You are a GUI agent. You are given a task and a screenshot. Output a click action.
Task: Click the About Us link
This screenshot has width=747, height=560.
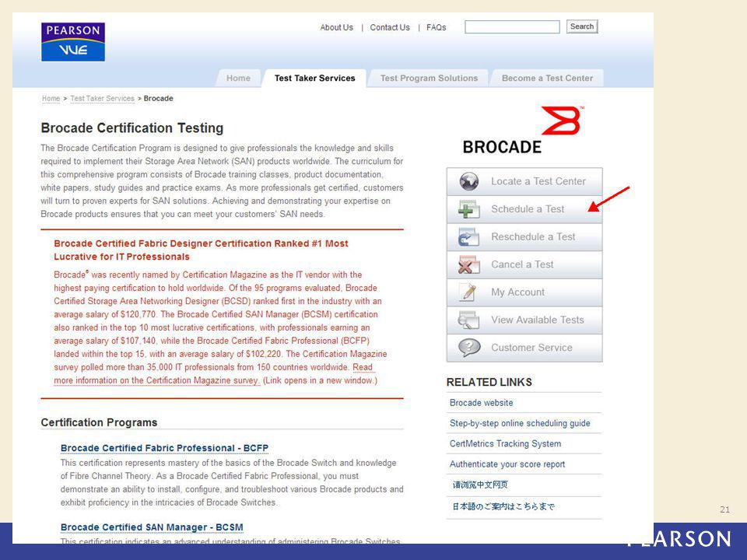point(337,28)
